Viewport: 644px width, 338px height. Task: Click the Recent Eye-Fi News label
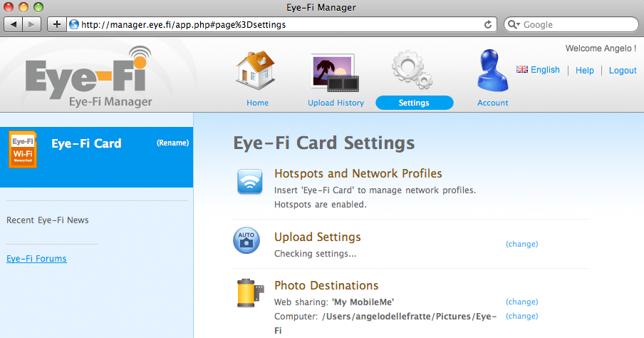pos(48,220)
